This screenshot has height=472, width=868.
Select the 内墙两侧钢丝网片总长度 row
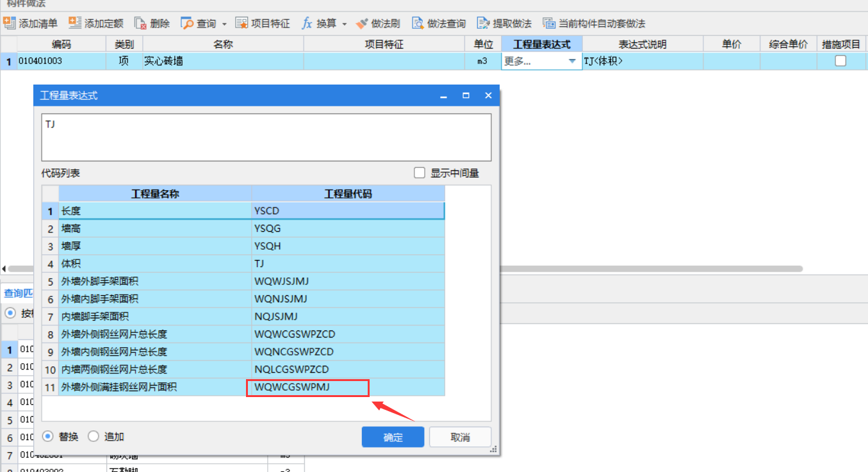pos(243,370)
